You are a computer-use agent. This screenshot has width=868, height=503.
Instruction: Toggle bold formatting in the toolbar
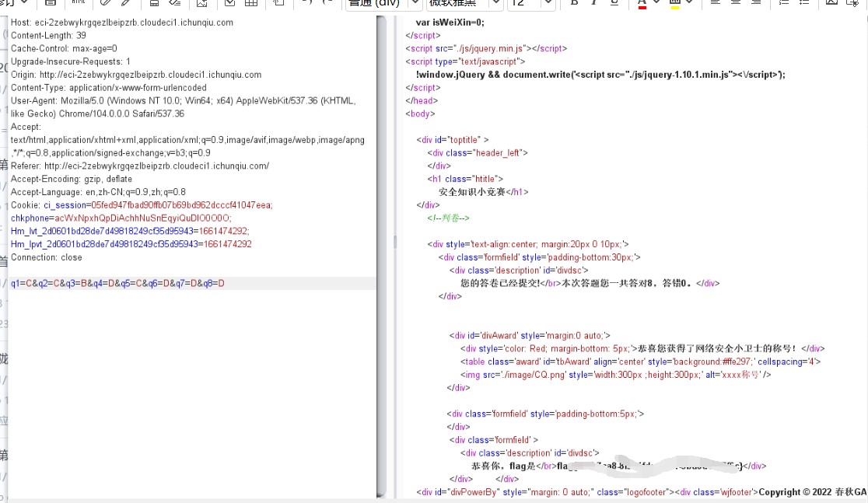(x=574, y=3)
